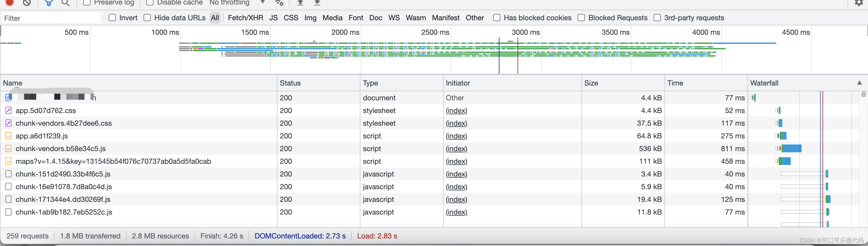Click the waterfall bar for chunk-vendors.b58e34c5.js
Viewport: 868px width, 246px height.
pos(791,148)
